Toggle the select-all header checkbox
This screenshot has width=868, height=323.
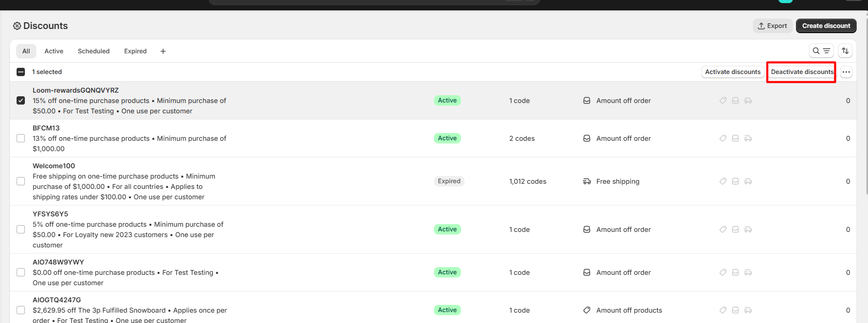(21, 72)
